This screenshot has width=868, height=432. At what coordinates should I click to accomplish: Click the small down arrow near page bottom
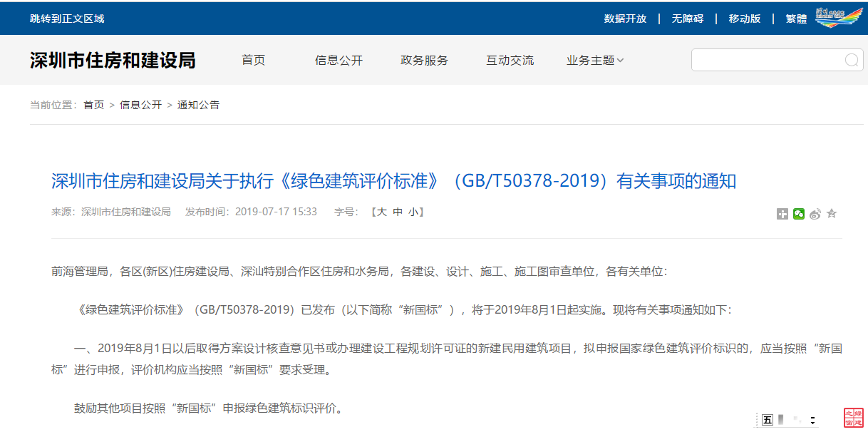[812, 421]
